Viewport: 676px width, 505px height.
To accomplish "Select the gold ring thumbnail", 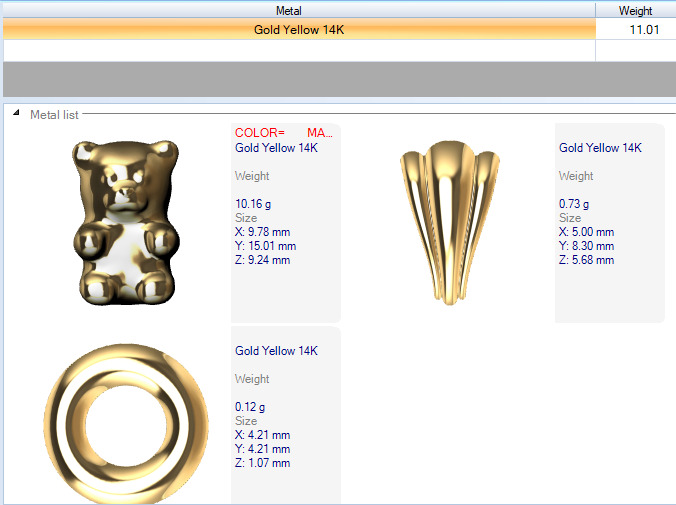I will click(x=126, y=423).
